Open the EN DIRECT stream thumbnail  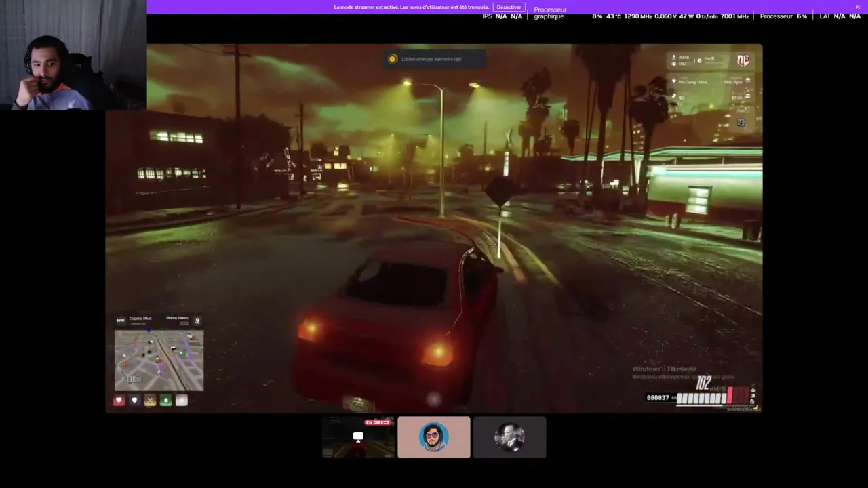[x=358, y=437]
